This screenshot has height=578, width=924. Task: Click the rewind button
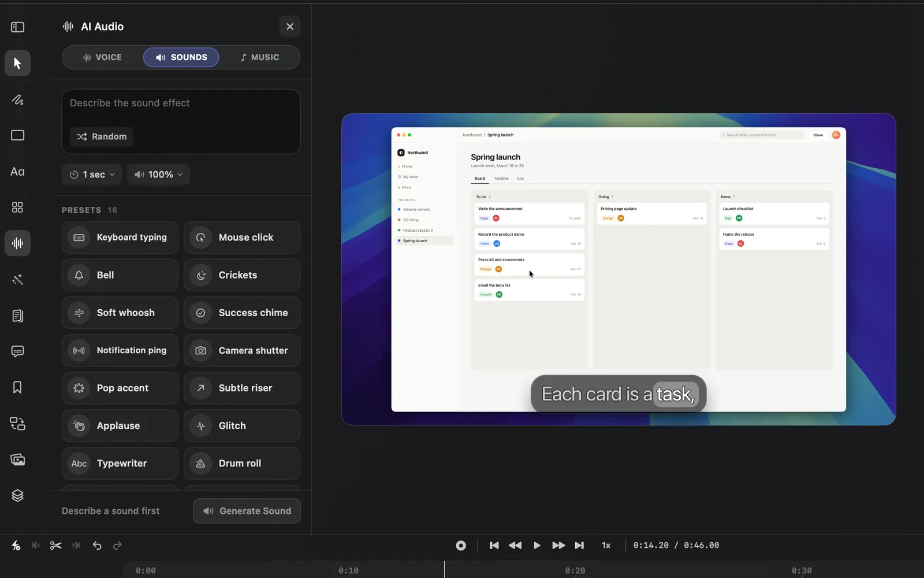[515, 546]
